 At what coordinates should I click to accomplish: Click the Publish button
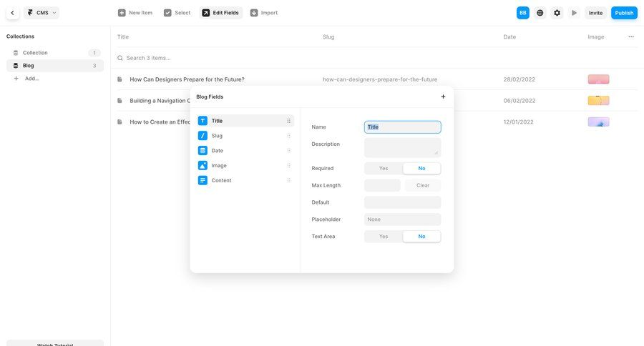624,13
